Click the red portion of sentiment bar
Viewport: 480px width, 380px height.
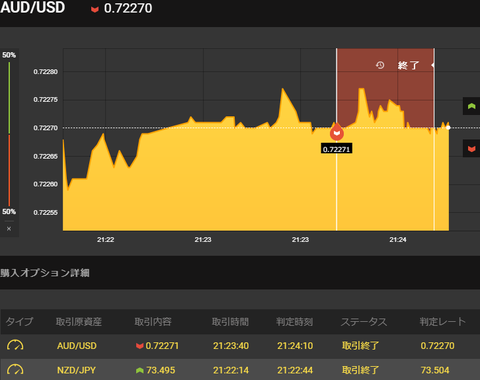click(9, 170)
